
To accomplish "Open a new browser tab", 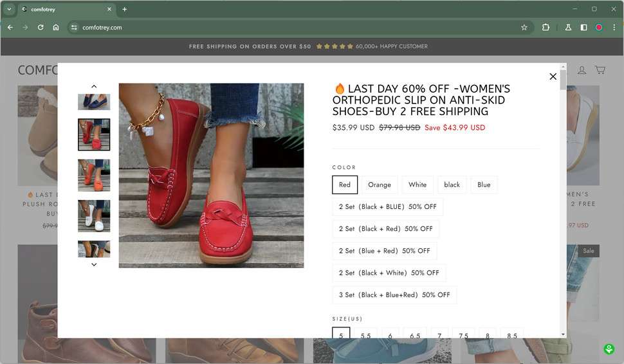I will coord(125,9).
